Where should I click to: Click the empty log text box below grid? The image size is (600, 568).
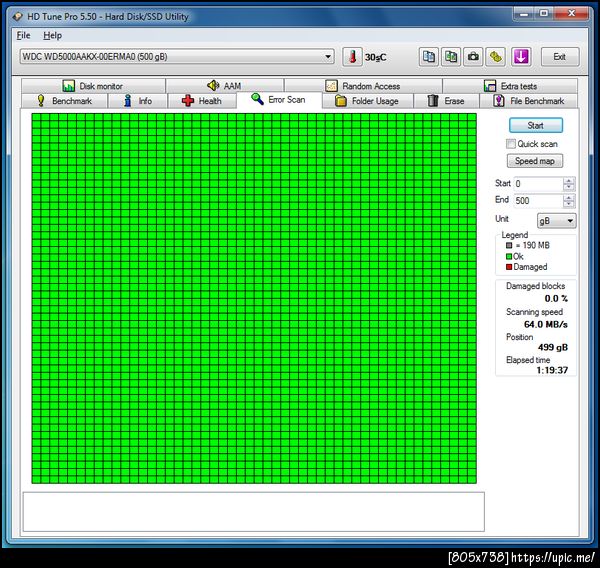click(253, 512)
